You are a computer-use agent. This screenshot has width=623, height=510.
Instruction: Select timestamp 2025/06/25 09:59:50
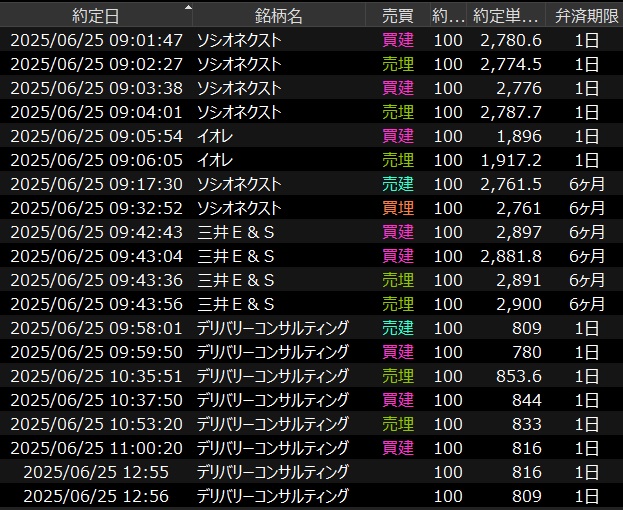[97, 352]
